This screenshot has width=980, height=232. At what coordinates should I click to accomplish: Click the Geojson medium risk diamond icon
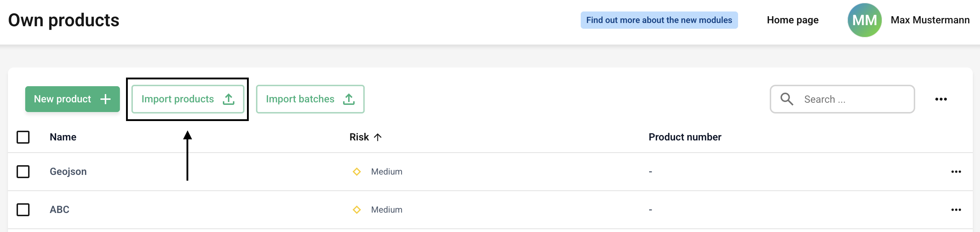pyautogui.click(x=356, y=172)
